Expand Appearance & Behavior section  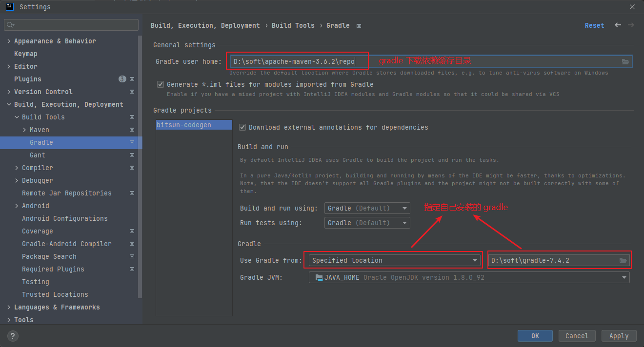pyautogui.click(x=9, y=41)
